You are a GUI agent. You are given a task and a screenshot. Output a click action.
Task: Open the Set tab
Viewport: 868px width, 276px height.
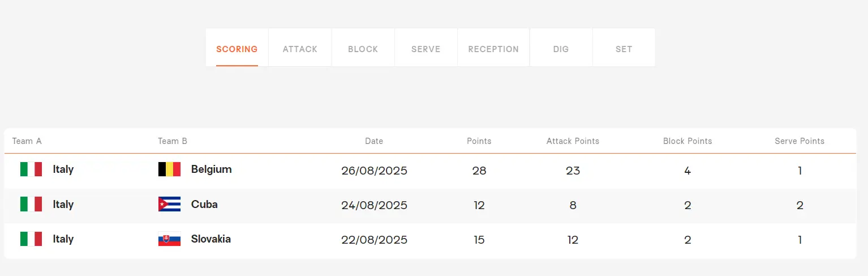click(x=624, y=49)
